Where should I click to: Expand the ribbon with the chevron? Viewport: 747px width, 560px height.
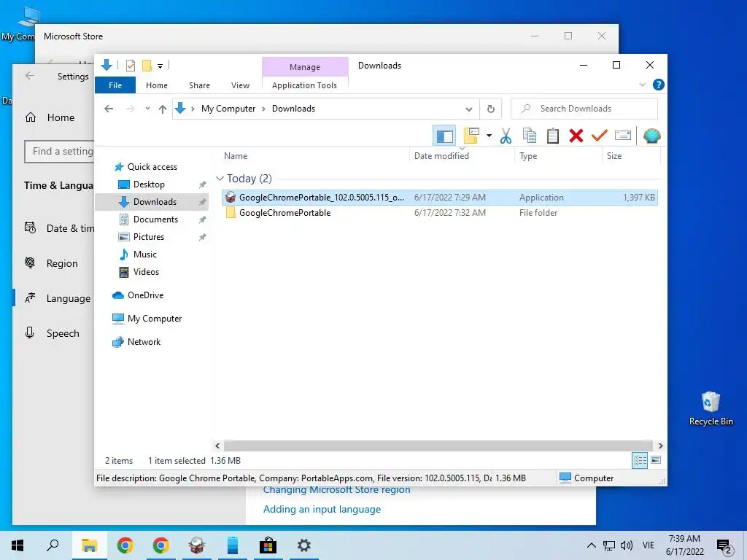click(x=642, y=85)
